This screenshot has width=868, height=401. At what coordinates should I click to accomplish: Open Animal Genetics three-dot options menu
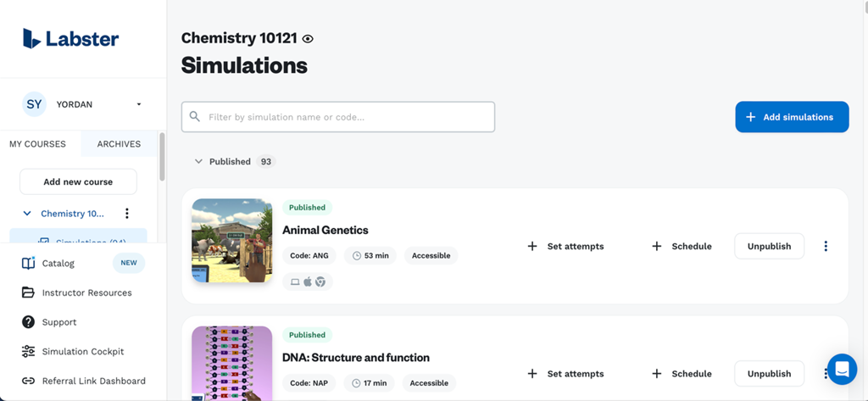pyautogui.click(x=826, y=246)
